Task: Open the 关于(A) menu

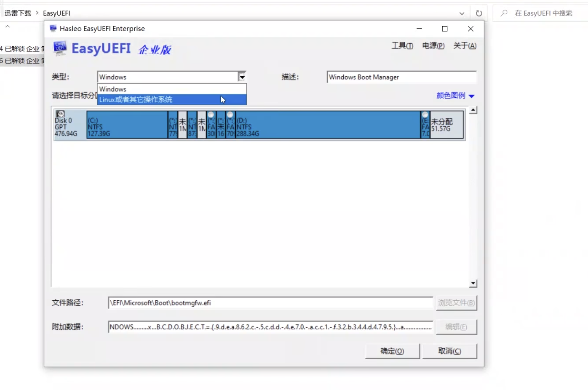Action: click(465, 45)
